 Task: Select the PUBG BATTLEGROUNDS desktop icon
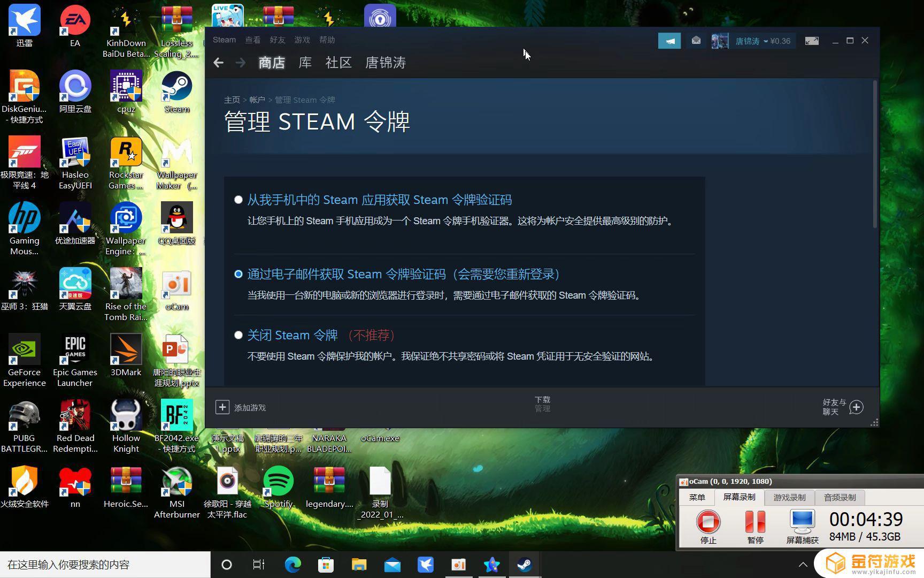click(x=24, y=426)
